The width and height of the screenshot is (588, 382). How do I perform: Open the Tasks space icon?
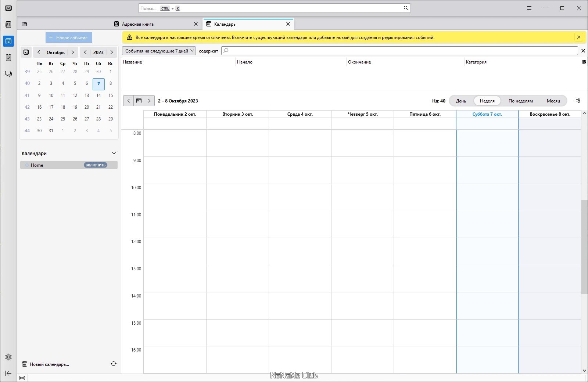(x=8, y=58)
